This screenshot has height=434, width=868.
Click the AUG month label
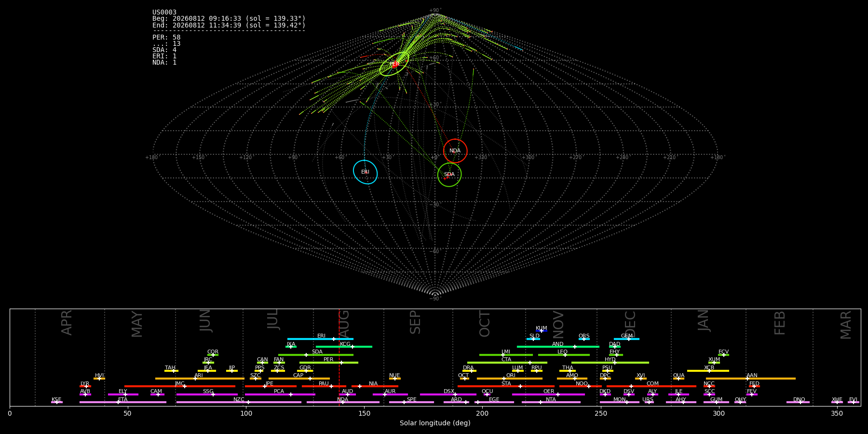tap(344, 324)
